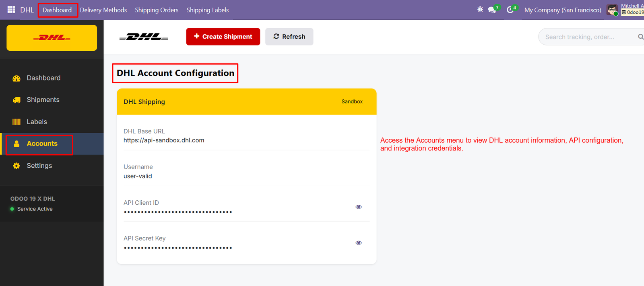Click the Sandbox badge on DHL Shipping card
Image resolution: width=644 pixels, height=286 pixels.
[x=352, y=101]
